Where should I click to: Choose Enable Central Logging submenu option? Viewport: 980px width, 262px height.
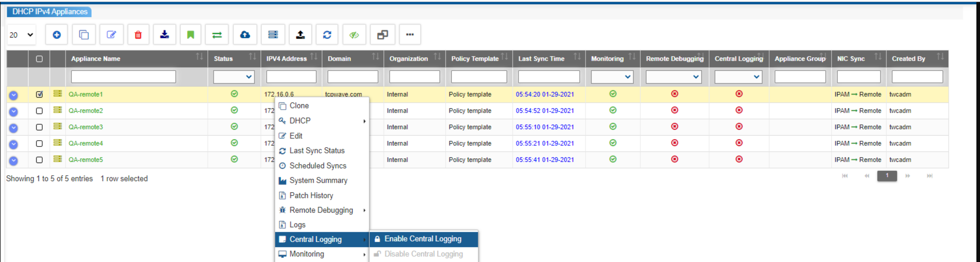pos(424,239)
